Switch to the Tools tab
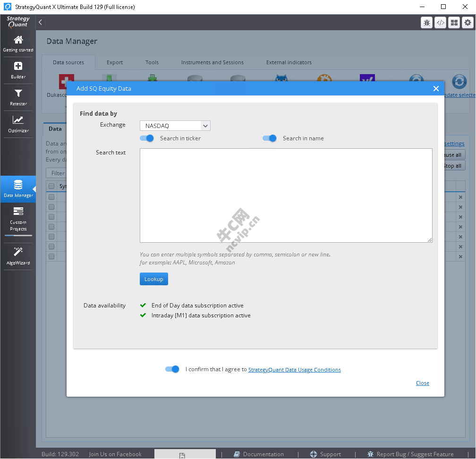Image resolution: width=476 pixels, height=459 pixels. pyautogui.click(x=152, y=62)
